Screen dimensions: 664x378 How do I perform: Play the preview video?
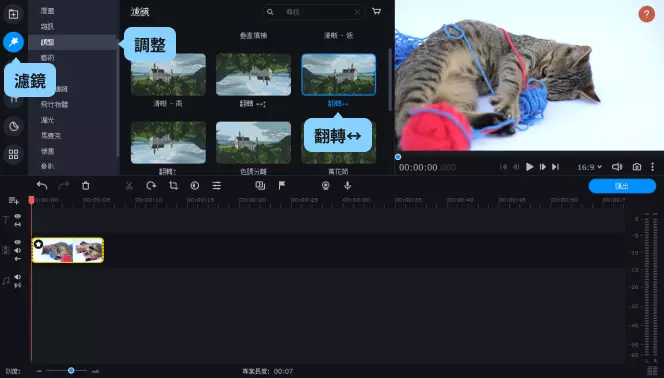tap(529, 167)
